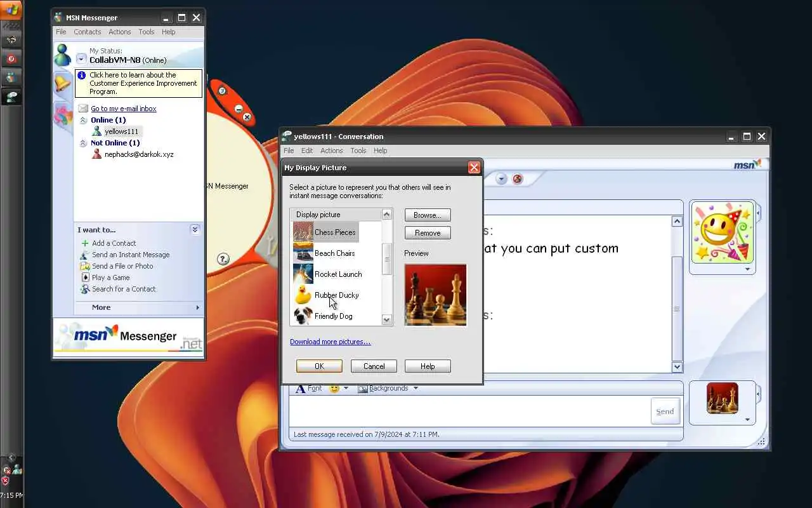Close the My Display Picture dialog

474,168
